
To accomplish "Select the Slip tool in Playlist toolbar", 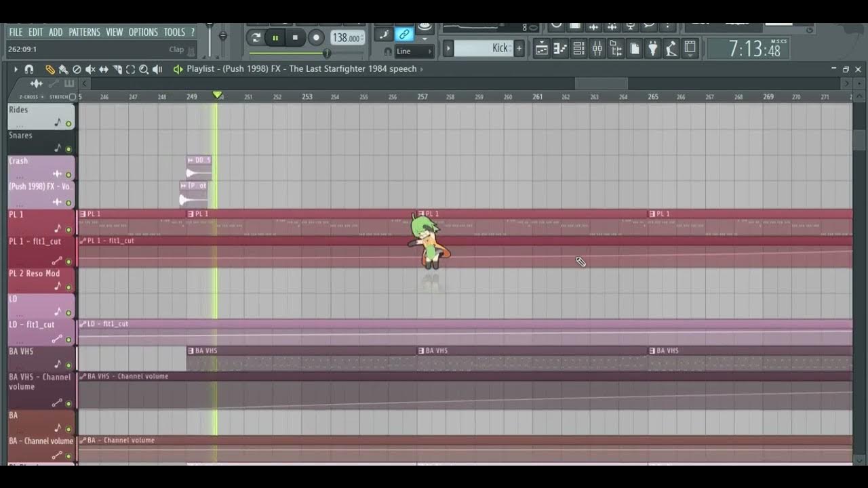I will tap(104, 69).
